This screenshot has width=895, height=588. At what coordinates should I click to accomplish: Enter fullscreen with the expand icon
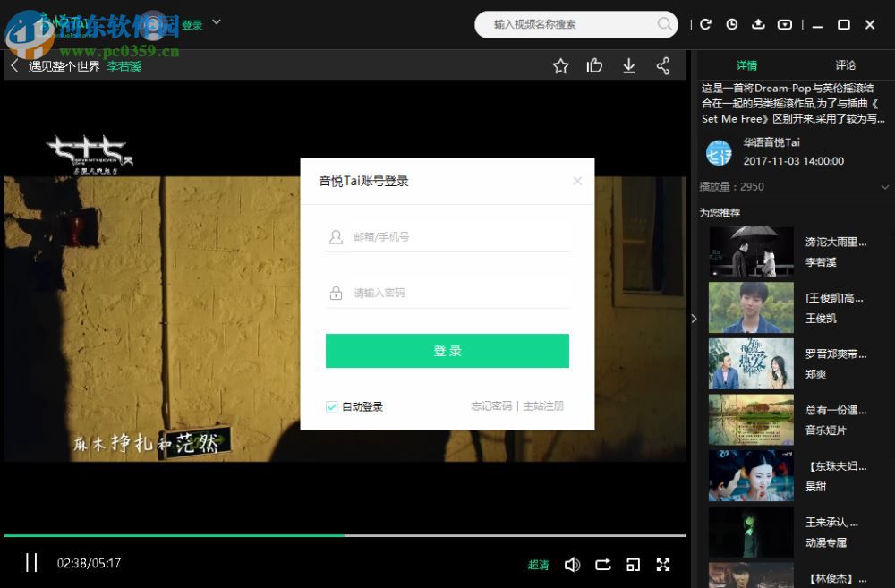663,565
